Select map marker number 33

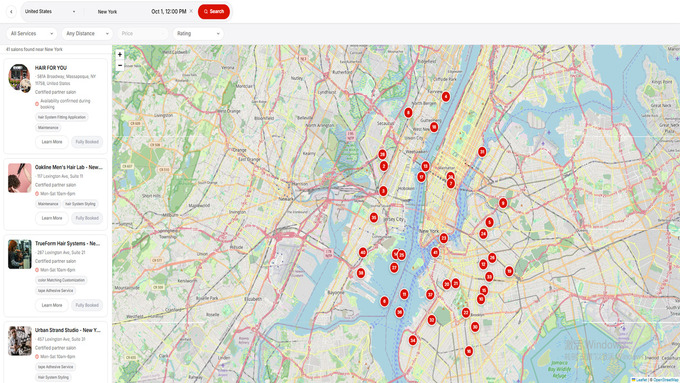[489, 277]
